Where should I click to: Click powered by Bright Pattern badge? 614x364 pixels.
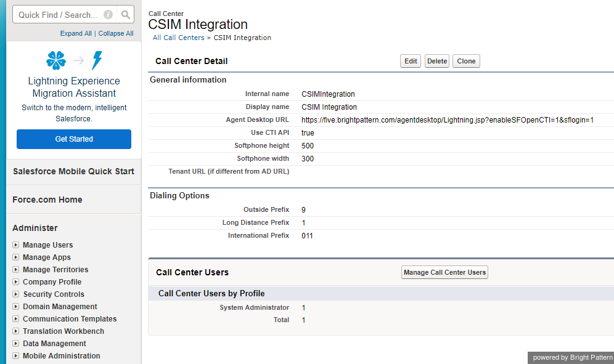point(572,357)
